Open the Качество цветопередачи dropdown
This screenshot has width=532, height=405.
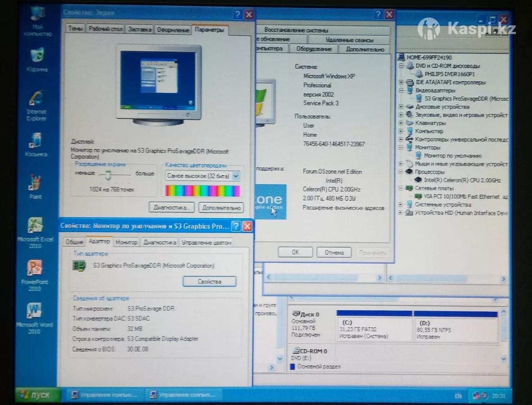[236, 175]
